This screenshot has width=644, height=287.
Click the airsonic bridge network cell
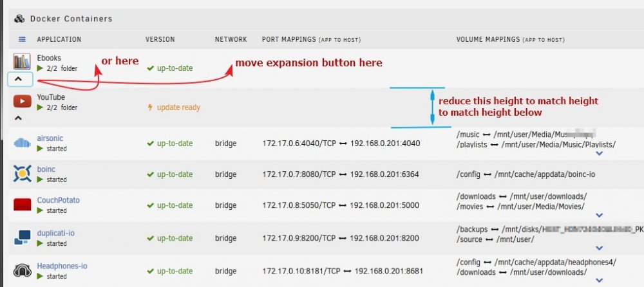226,143
